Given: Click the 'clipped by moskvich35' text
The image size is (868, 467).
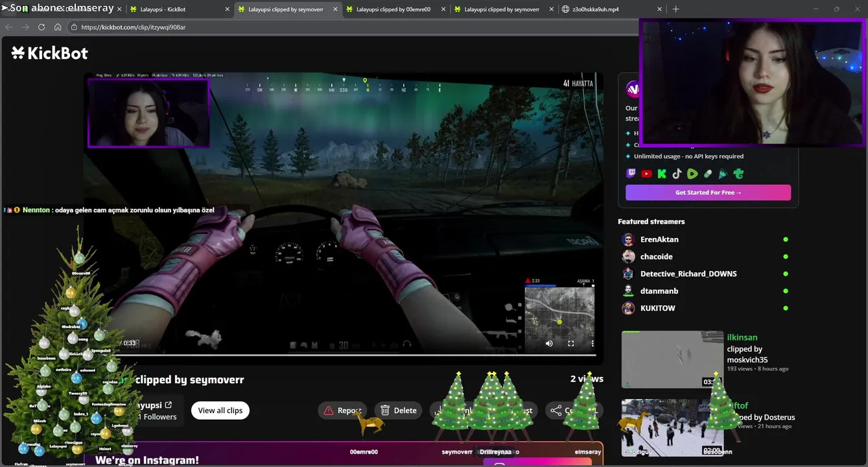Looking at the screenshot, I should (x=747, y=354).
